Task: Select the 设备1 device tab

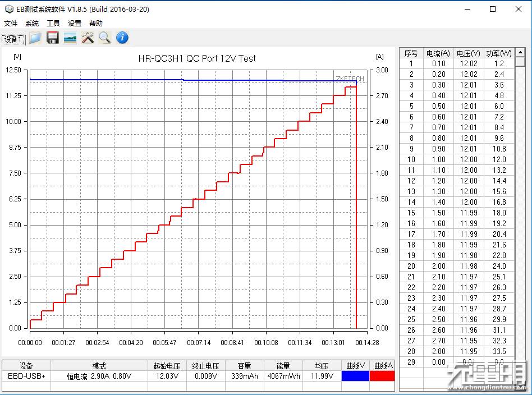Action: click(13, 39)
